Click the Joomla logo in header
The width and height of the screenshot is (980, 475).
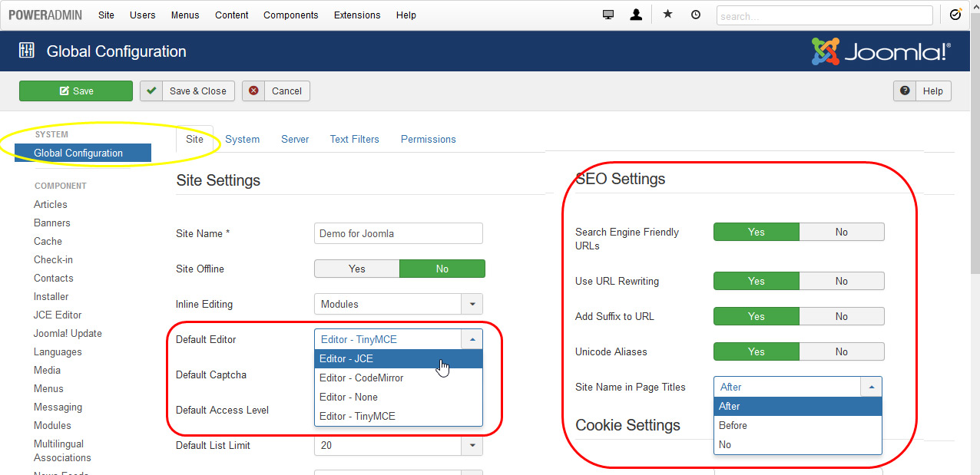(x=881, y=51)
